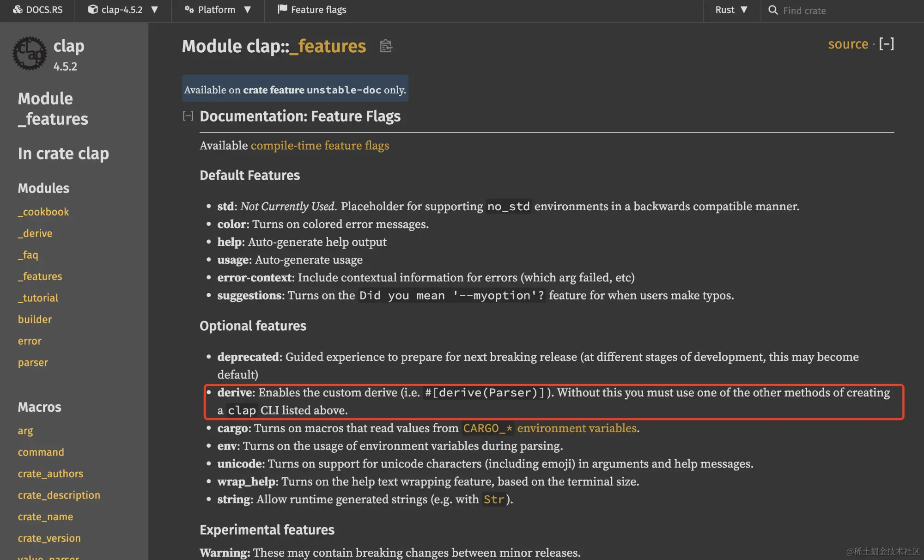Viewport: 924px width, 560px height.
Task: Open the clap-4.5.2 dropdown menu
Action: point(123,10)
